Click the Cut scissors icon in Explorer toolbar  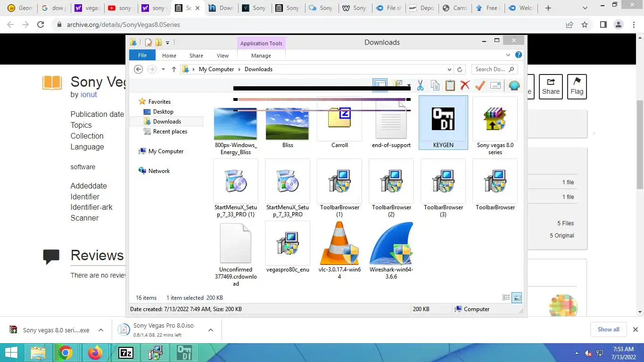click(x=420, y=85)
